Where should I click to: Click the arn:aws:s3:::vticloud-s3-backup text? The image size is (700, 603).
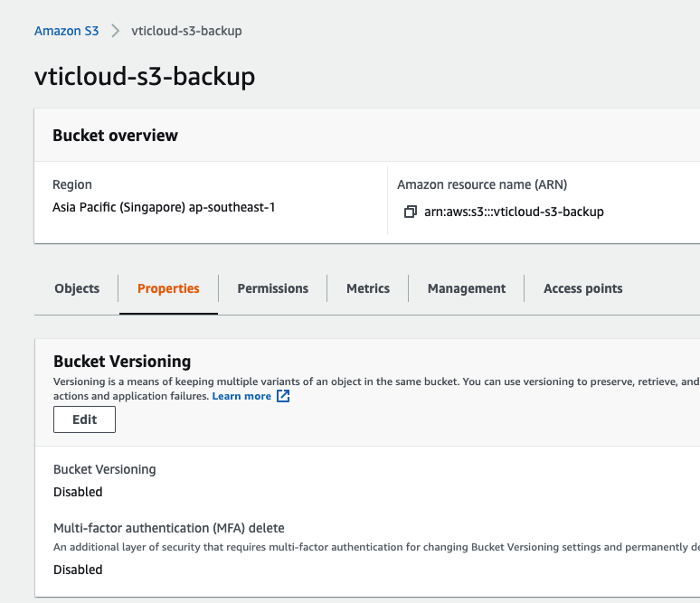[x=514, y=212]
